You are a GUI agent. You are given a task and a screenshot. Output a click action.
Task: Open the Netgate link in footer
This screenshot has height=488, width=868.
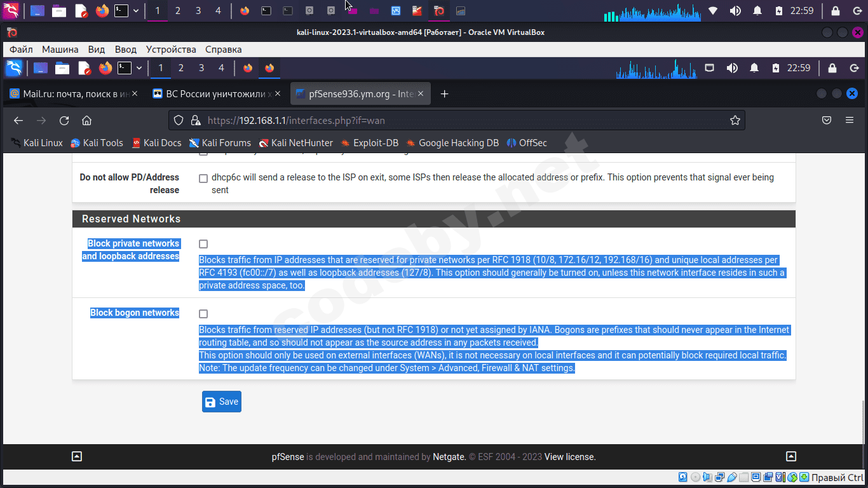449,457
